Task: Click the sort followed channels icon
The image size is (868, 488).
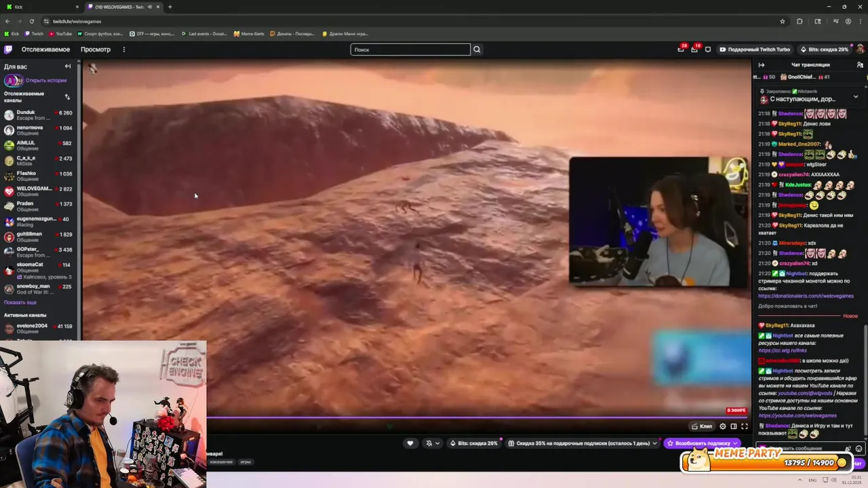Action: (67, 97)
